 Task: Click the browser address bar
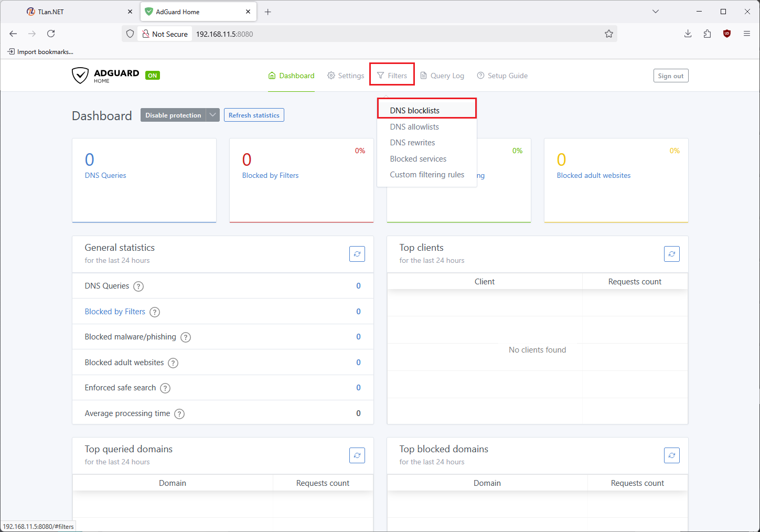click(x=399, y=34)
